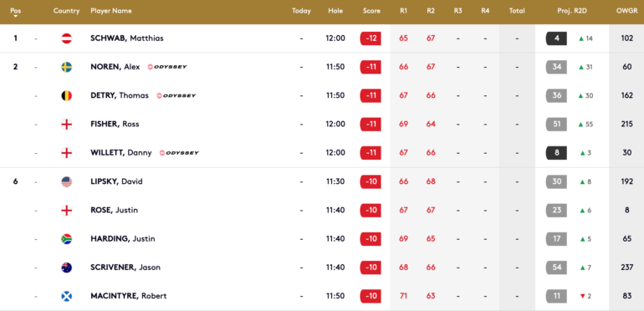Click the Proj. R2D column header

click(572, 11)
